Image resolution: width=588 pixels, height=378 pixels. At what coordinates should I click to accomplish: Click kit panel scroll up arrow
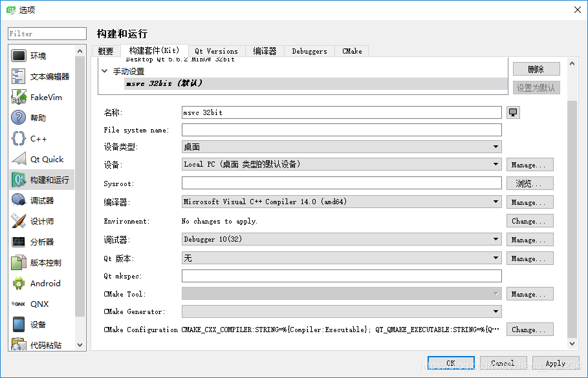pos(572,64)
